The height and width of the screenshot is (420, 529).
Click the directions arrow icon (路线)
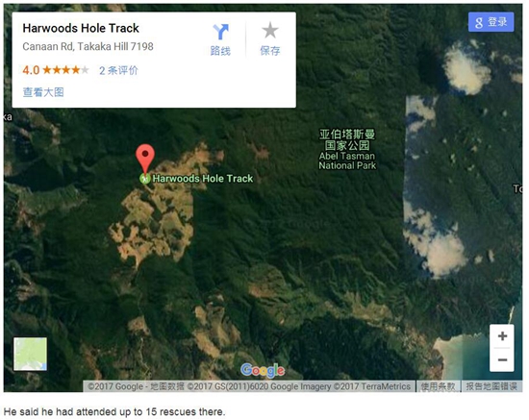[220, 32]
